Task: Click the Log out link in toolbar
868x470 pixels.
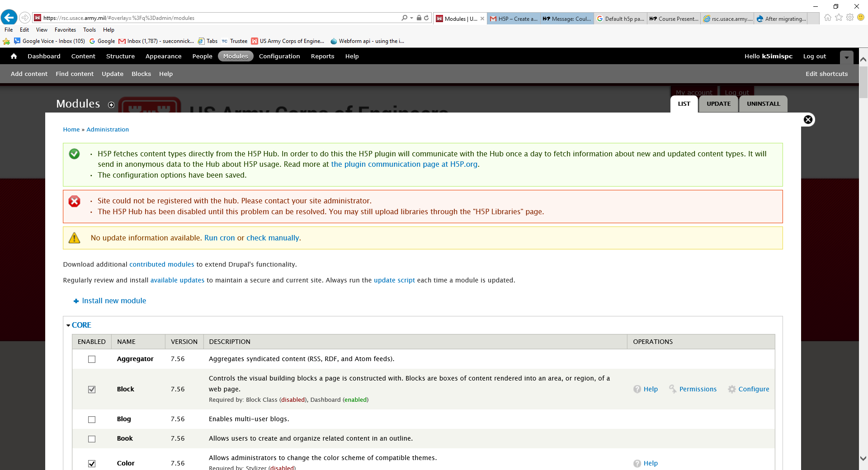Action: click(x=814, y=56)
